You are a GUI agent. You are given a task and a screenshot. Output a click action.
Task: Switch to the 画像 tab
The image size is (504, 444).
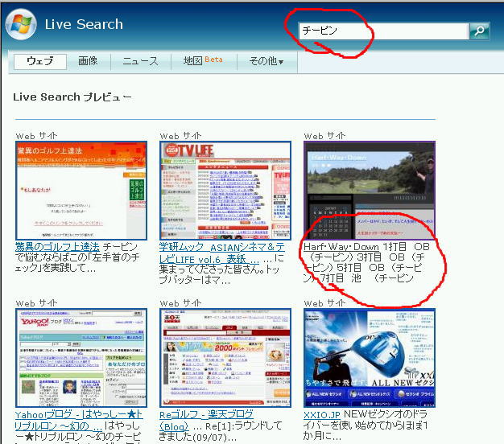(88, 61)
